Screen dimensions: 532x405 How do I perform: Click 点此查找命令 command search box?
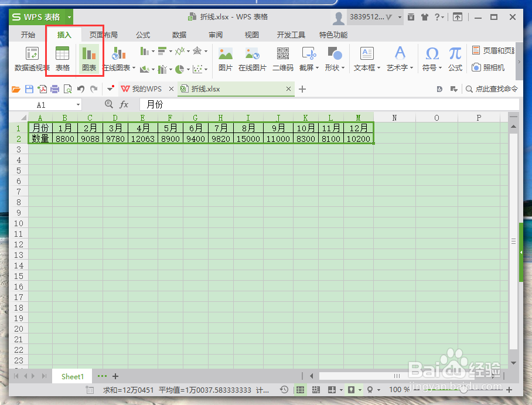(492, 89)
